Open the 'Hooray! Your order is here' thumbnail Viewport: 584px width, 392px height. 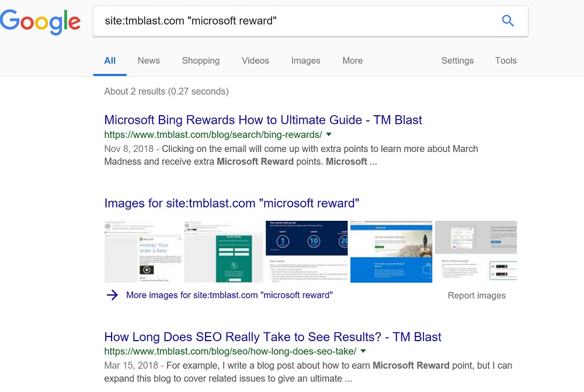pos(143,252)
